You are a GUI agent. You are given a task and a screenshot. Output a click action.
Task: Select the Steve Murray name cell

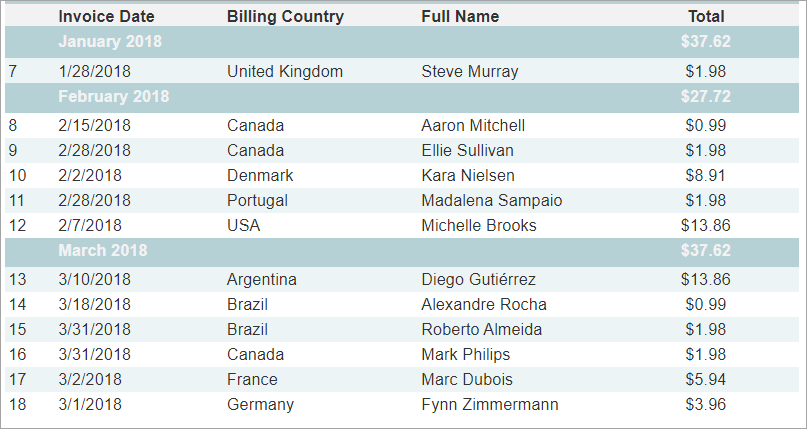point(469,71)
